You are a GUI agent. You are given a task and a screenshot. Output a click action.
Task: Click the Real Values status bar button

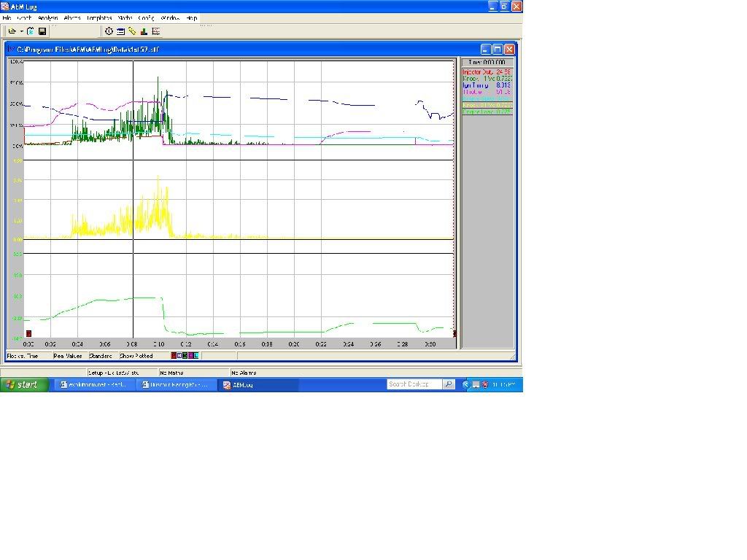[68, 356]
